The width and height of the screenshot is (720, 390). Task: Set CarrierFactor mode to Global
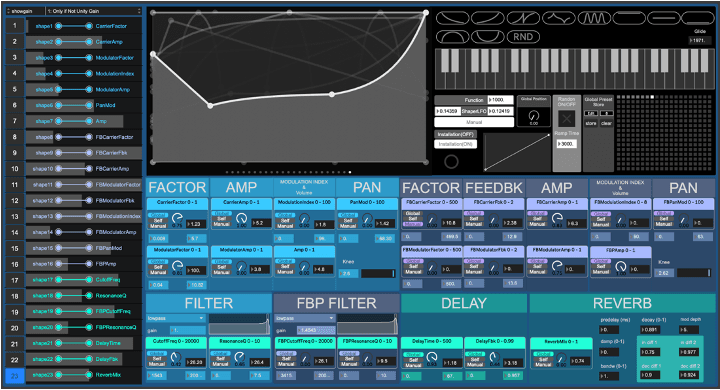point(158,215)
